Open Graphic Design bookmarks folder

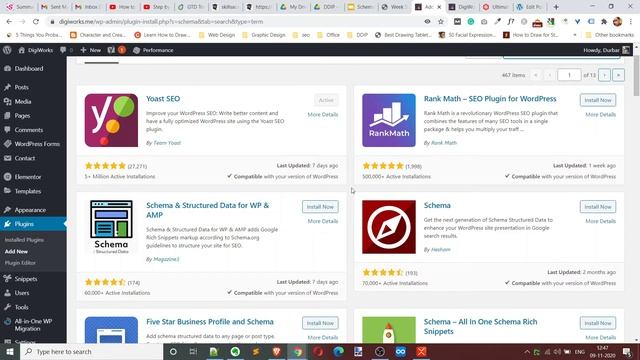[264, 35]
